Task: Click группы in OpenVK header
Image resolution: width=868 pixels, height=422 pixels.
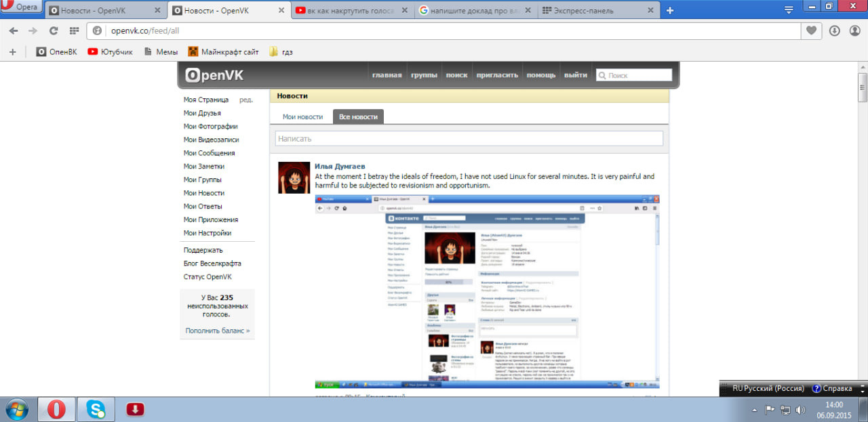Action: point(424,75)
